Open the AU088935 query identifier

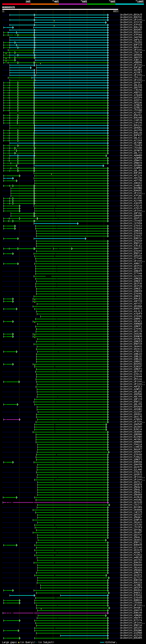click(8, 8)
